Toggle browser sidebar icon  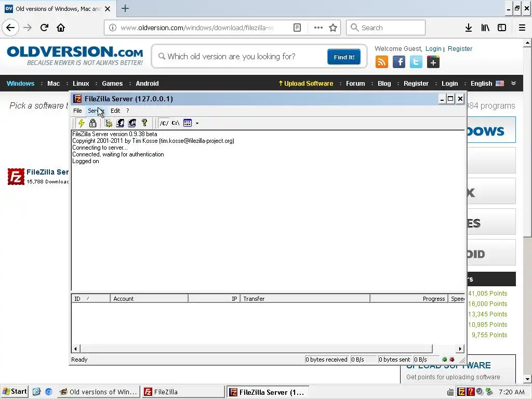(x=502, y=28)
